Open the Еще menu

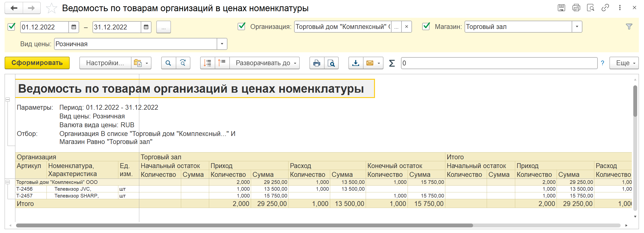click(x=624, y=63)
